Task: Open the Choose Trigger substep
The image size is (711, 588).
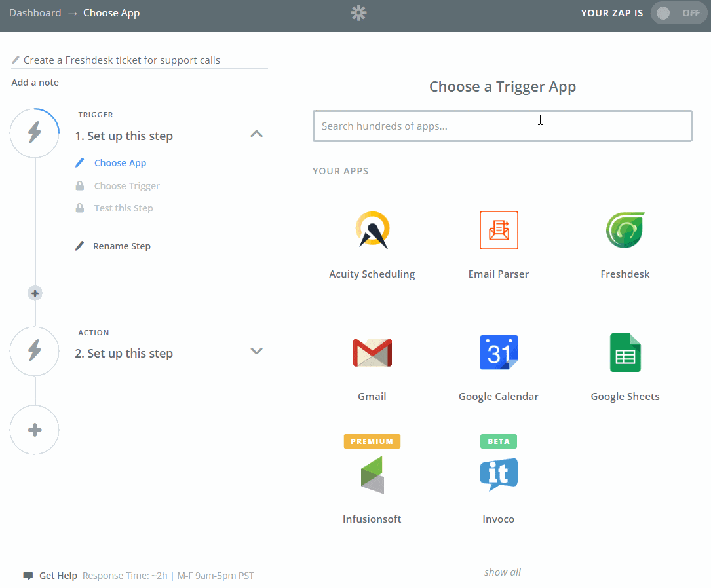Action: 127,186
